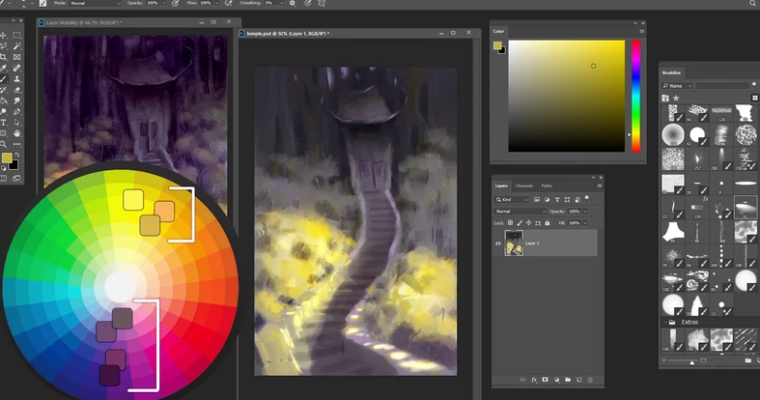
Task: Pick a hue on the vertical spectrum slider
Action: [635, 96]
